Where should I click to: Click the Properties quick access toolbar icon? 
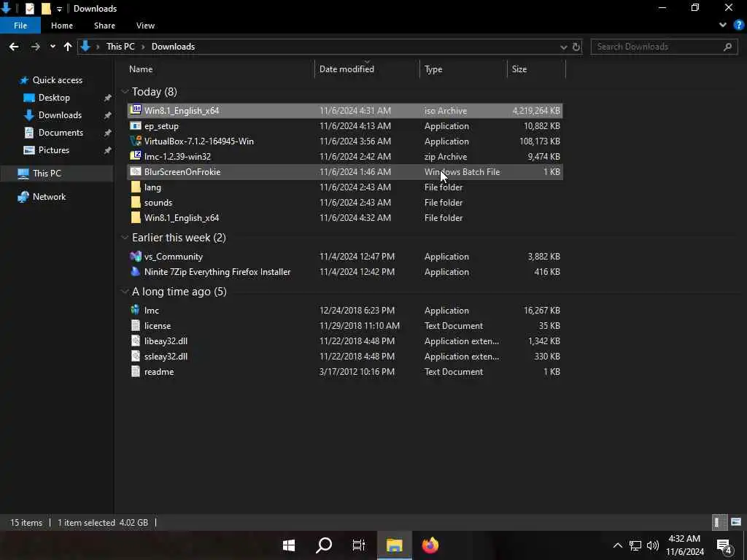(29, 8)
